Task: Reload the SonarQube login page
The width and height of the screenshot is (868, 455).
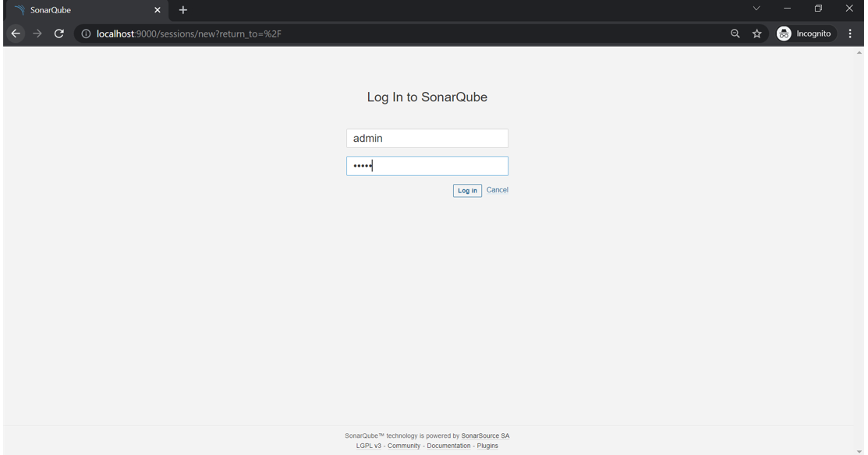Action: click(x=58, y=34)
